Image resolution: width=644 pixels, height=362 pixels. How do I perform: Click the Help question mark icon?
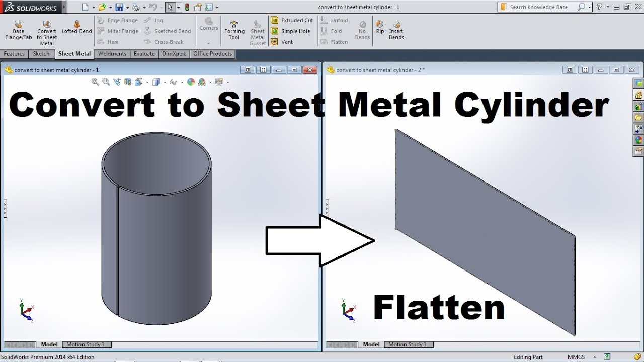coord(599,7)
